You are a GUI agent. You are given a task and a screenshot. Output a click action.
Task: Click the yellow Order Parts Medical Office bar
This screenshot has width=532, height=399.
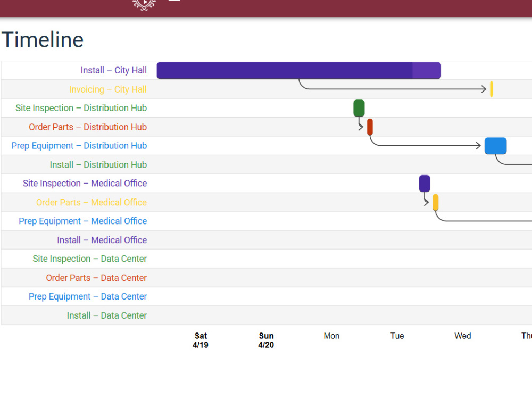pos(435,202)
